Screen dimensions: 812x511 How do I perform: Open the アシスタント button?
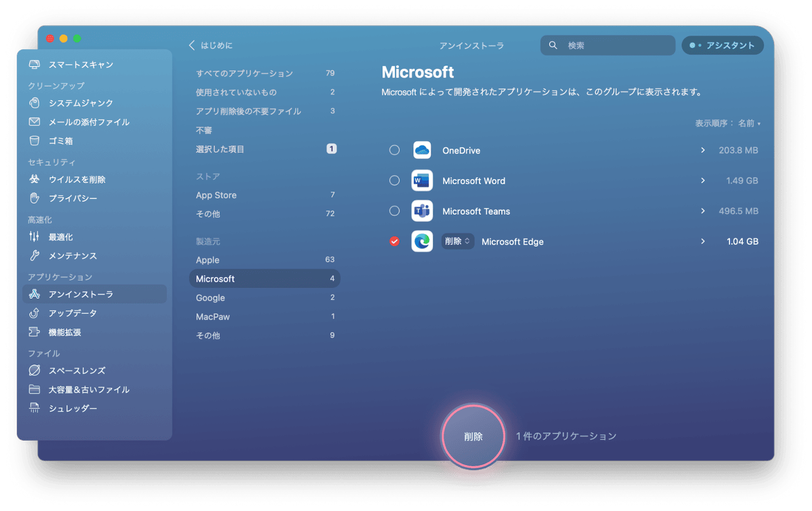click(722, 45)
